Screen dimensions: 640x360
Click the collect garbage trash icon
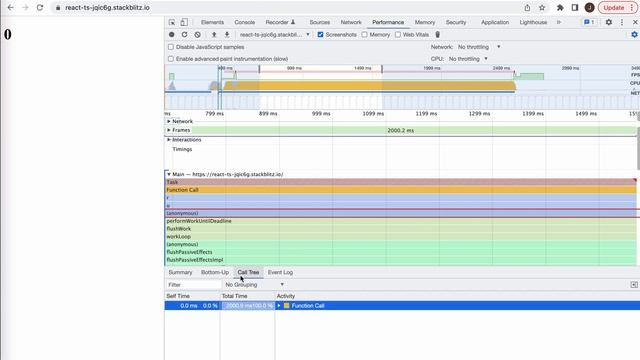(x=438, y=35)
